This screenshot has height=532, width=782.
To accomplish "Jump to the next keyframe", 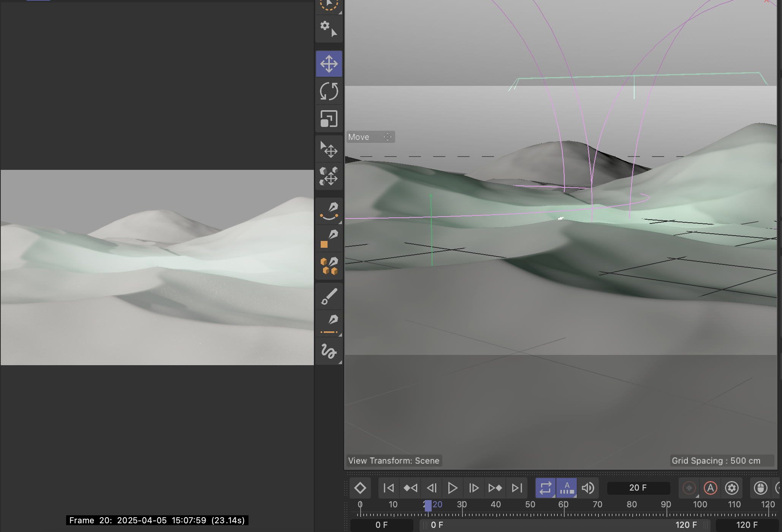I will (x=495, y=488).
